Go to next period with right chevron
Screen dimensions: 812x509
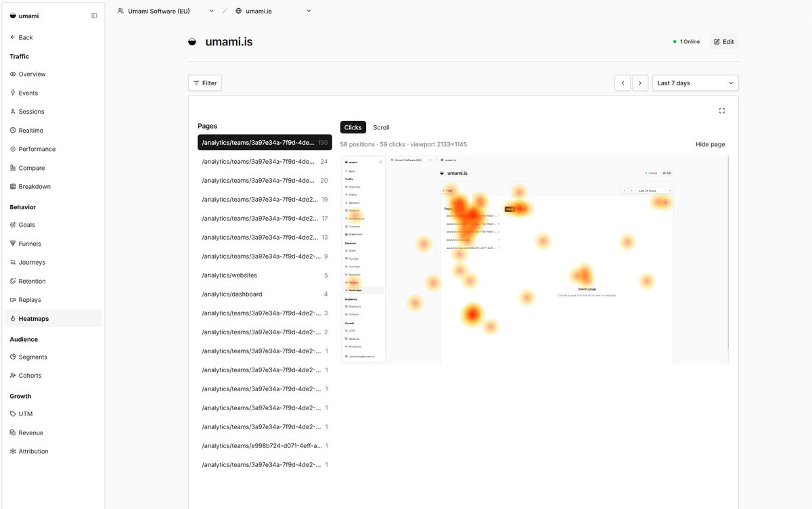641,83
